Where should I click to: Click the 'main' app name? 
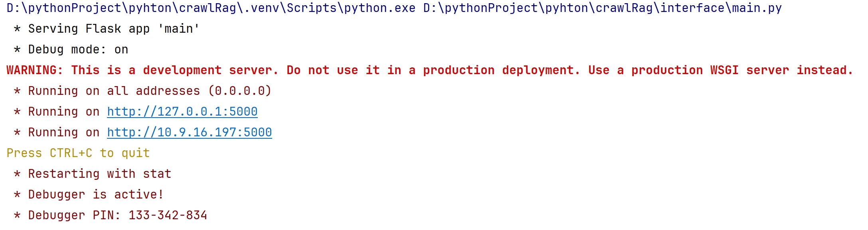tap(178, 29)
